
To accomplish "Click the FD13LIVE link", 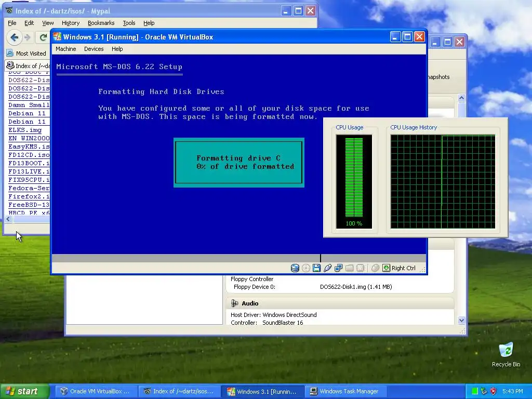I will pyautogui.click(x=29, y=171).
